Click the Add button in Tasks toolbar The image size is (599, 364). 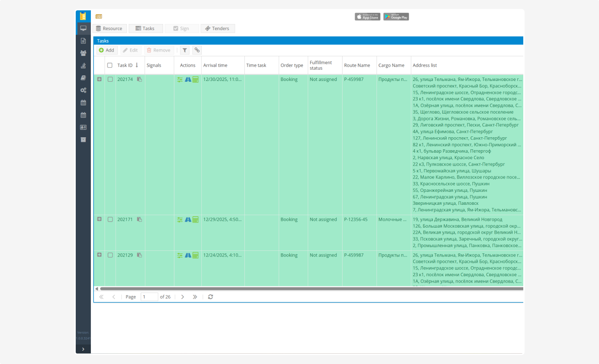(106, 50)
